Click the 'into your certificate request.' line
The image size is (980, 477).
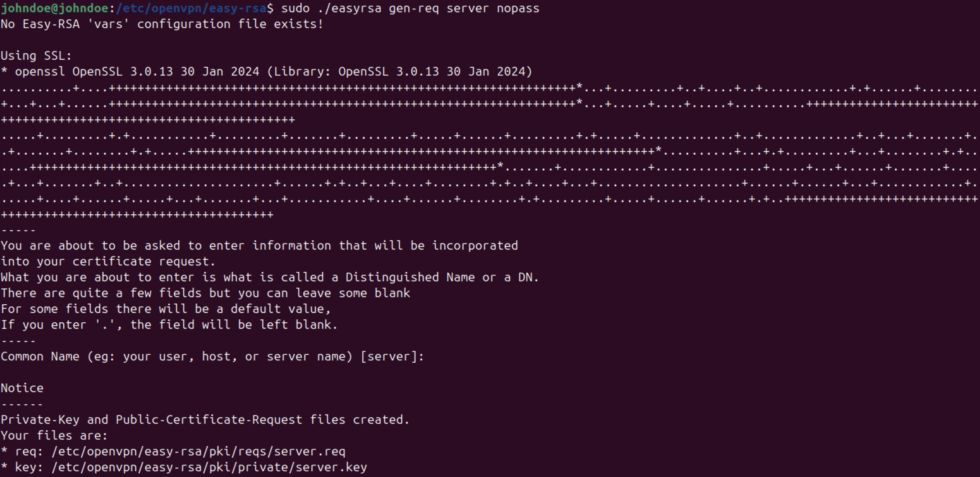(x=108, y=262)
